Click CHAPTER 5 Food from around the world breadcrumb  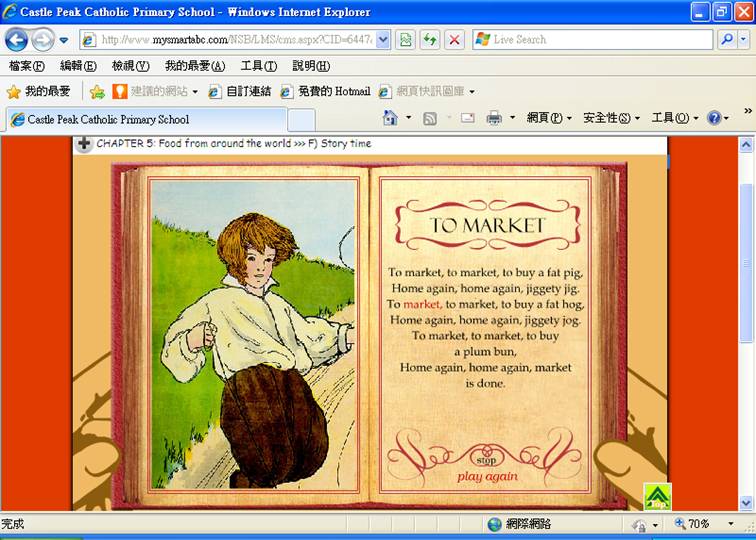tap(194, 143)
